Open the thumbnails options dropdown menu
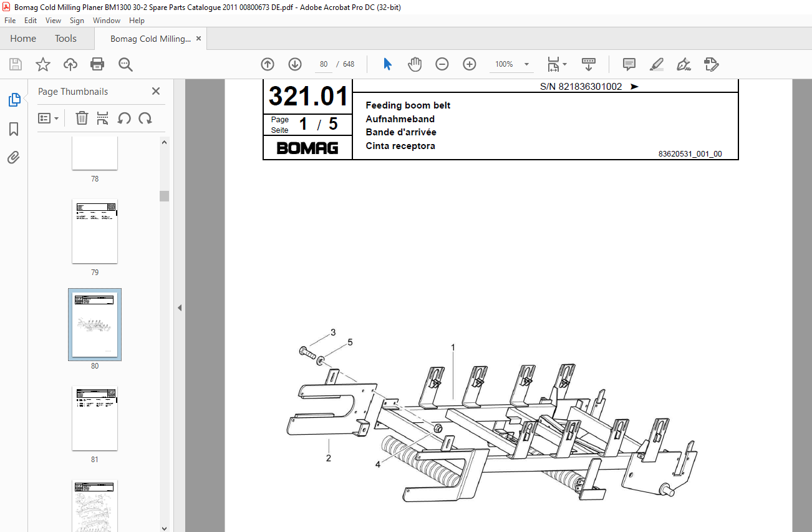This screenshot has height=532, width=812. pos(49,118)
